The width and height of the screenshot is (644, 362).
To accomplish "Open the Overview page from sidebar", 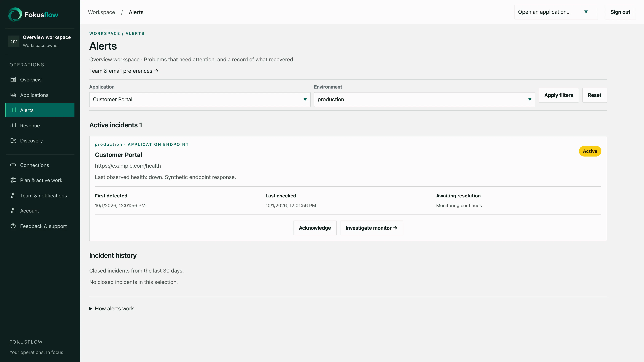I will coord(40,80).
